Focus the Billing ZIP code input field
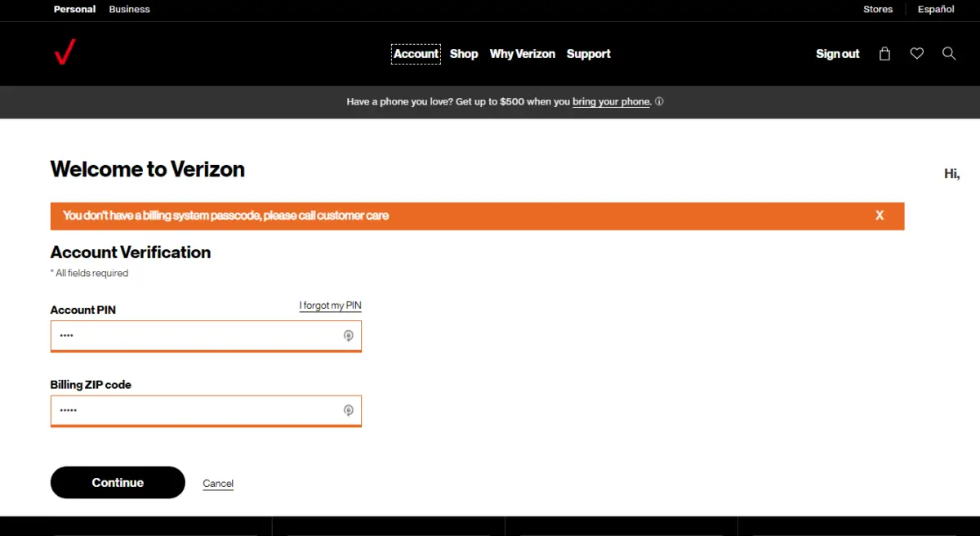980x536 pixels. 206,410
